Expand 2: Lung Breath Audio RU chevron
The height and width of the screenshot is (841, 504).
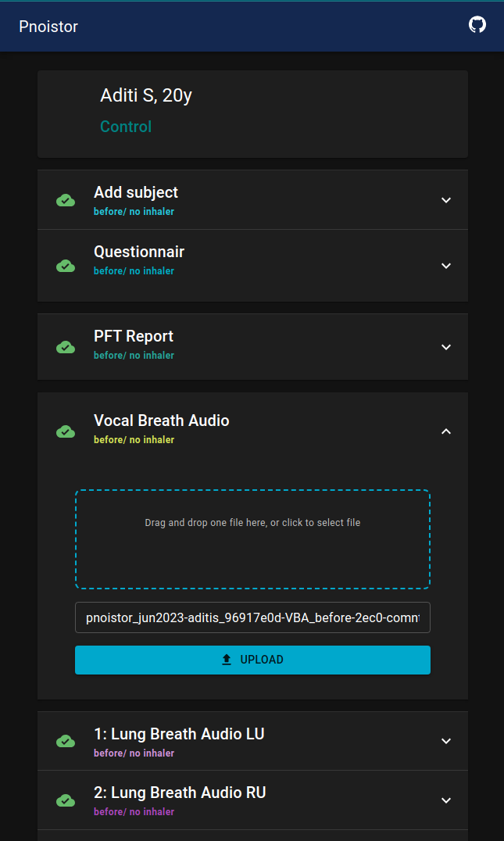click(446, 800)
